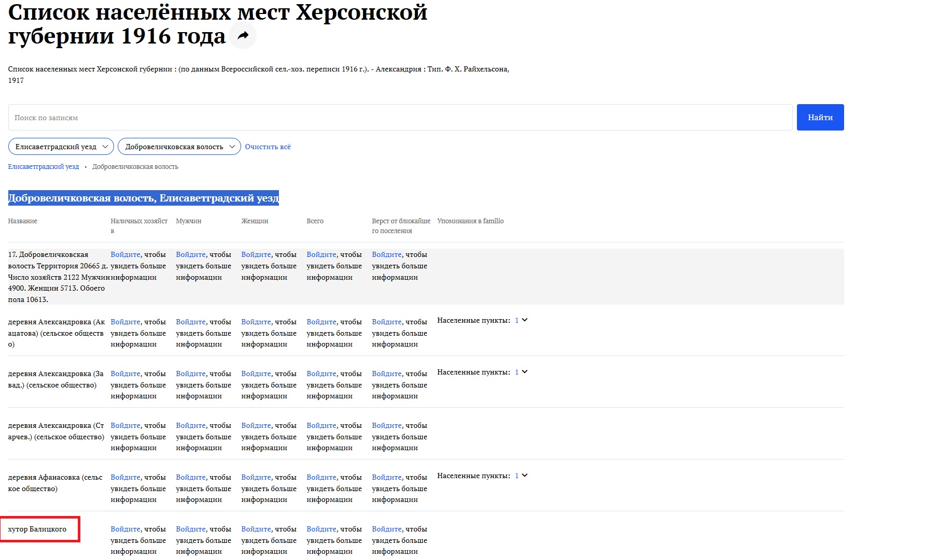Click the Верст от ближайшего поселения header
The image size is (925, 560).
pos(401,226)
